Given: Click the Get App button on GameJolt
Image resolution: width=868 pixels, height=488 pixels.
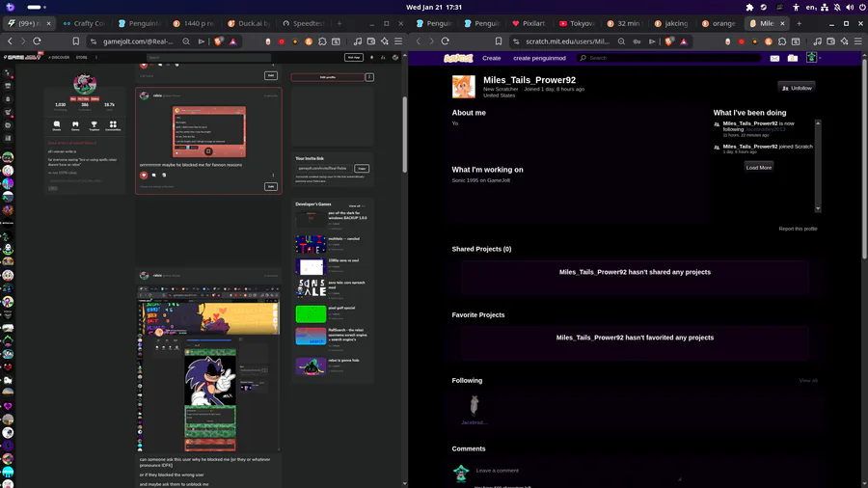Looking at the screenshot, I should pos(353,58).
